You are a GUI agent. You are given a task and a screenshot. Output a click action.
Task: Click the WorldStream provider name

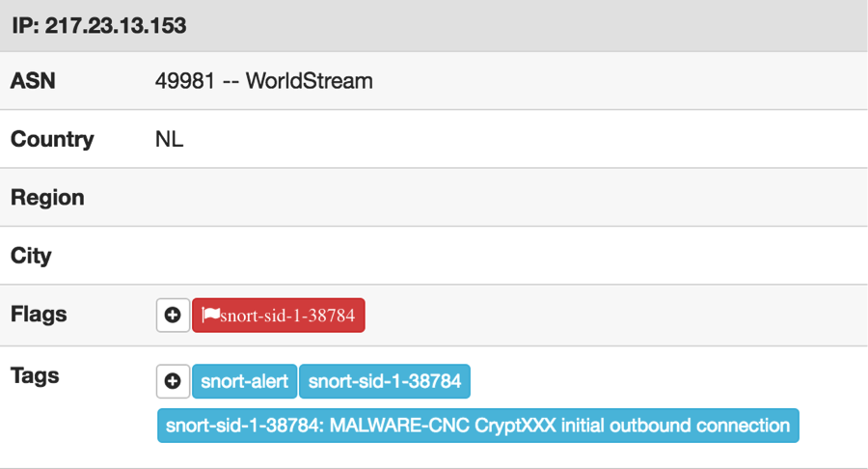[x=309, y=81]
